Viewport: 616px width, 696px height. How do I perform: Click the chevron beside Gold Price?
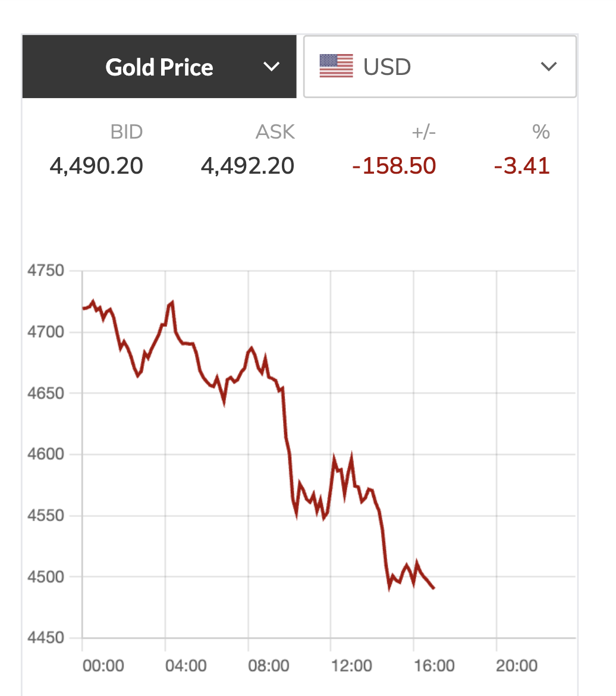coord(271,67)
